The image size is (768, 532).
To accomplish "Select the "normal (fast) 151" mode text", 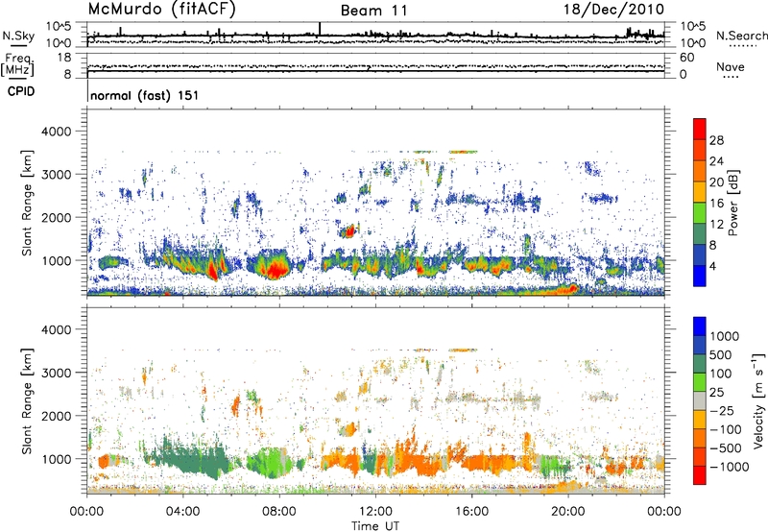I will click(145, 95).
